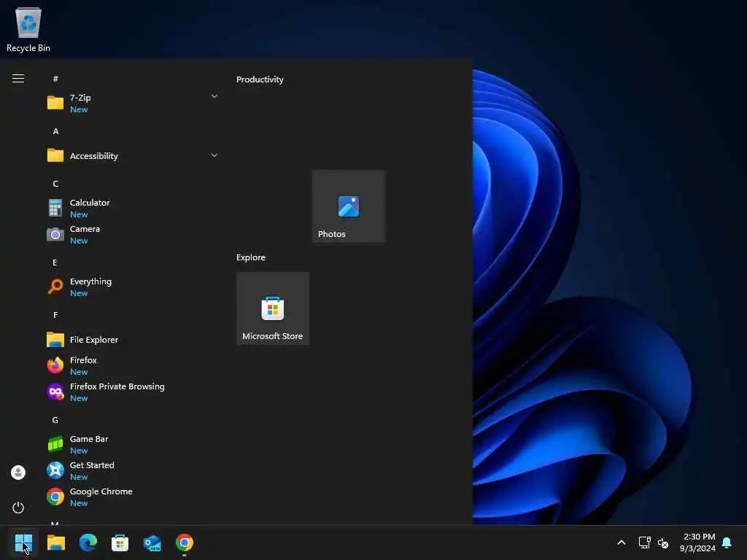Open the Get Started app
The image size is (747, 560).
point(132,470)
